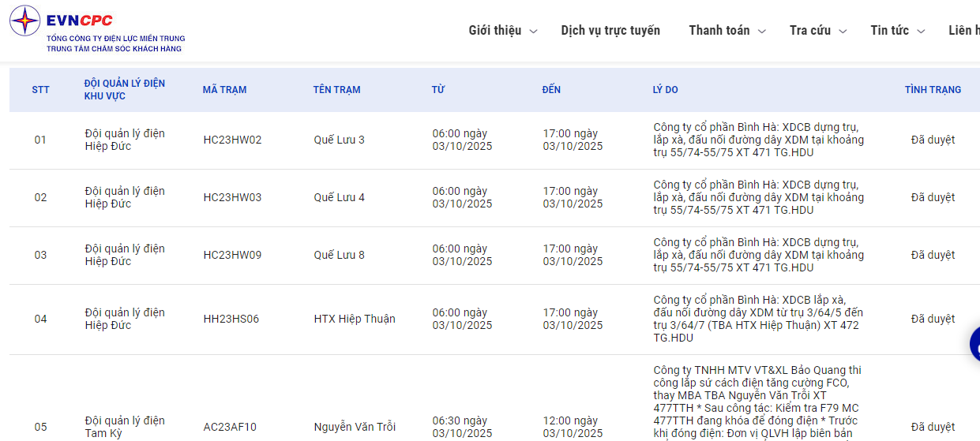Expand the Tin tức chevron arrow

921,32
